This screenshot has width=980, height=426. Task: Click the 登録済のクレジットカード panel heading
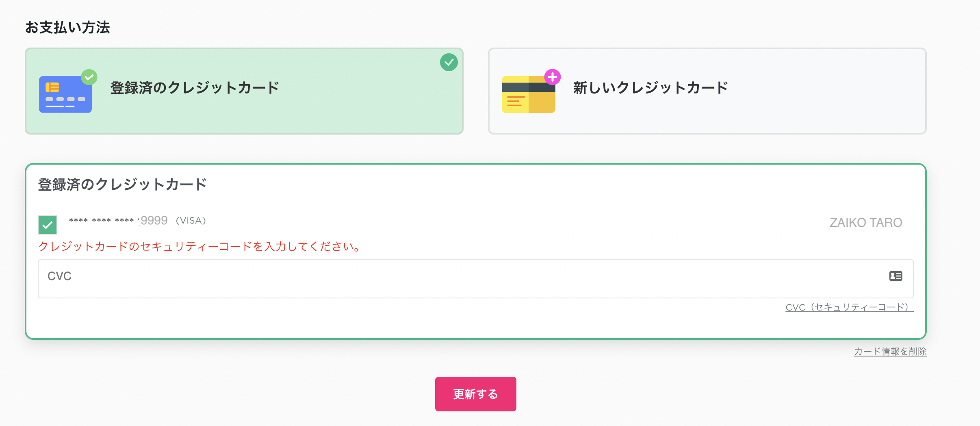[122, 185]
